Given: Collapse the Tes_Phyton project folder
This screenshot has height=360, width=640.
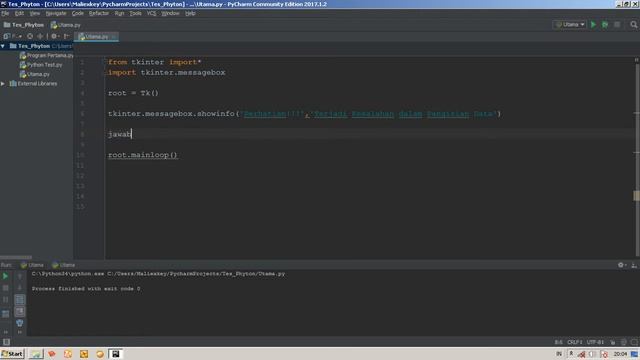Looking at the screenshot, I should pos(3,46).
